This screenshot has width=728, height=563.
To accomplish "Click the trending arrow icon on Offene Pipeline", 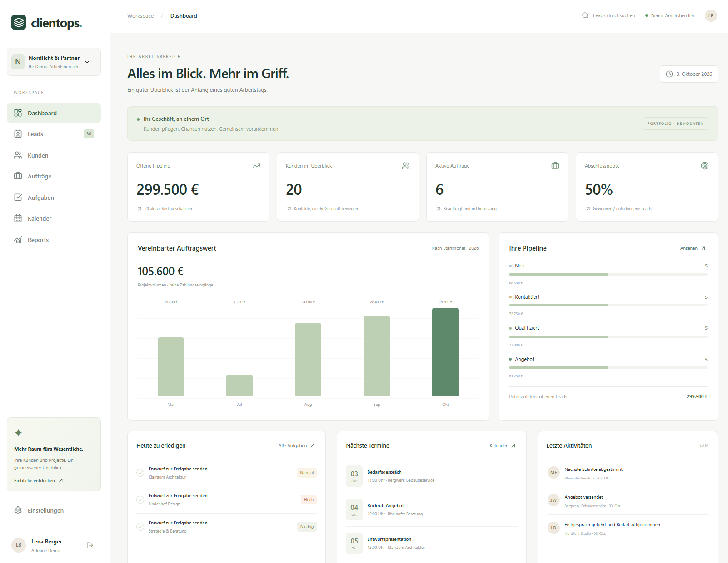I will [x=256, y=166].
